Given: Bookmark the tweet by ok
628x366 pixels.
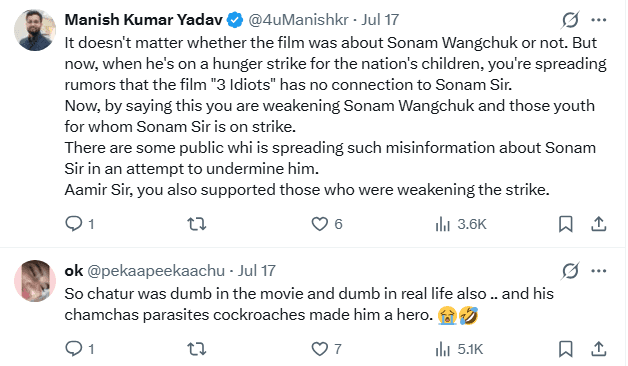Looking at the screenshot, I should click(566, 349).
